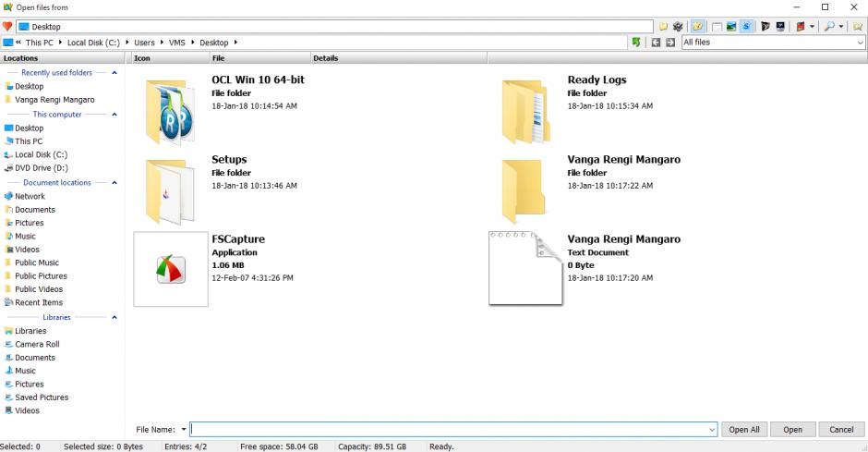The image size is (868, 452).
Task: Click the green refresh icon
Action: tap(636, 43)
